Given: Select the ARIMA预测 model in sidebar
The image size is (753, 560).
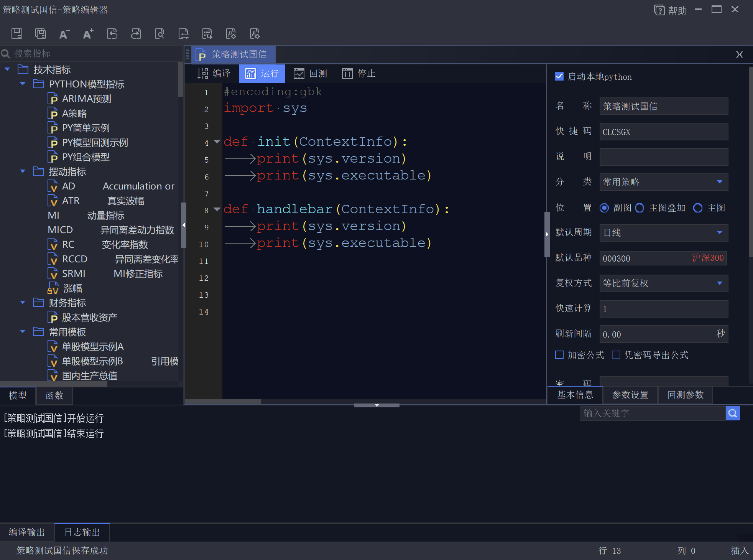Looking at the screenshot, I should pos(86,99).
